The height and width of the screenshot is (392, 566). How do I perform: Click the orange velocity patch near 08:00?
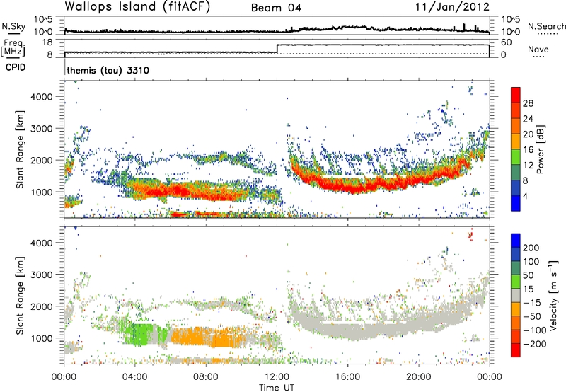(x=206, y=336)
